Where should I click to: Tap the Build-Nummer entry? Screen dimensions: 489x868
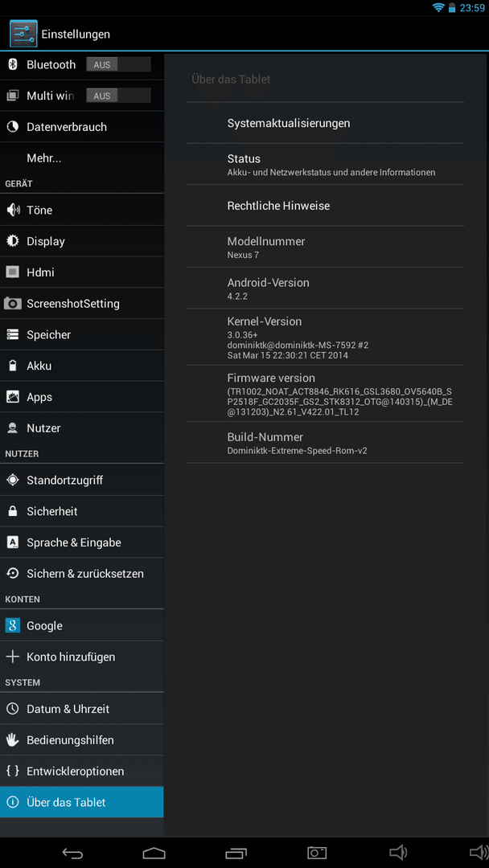coord(325,443)
